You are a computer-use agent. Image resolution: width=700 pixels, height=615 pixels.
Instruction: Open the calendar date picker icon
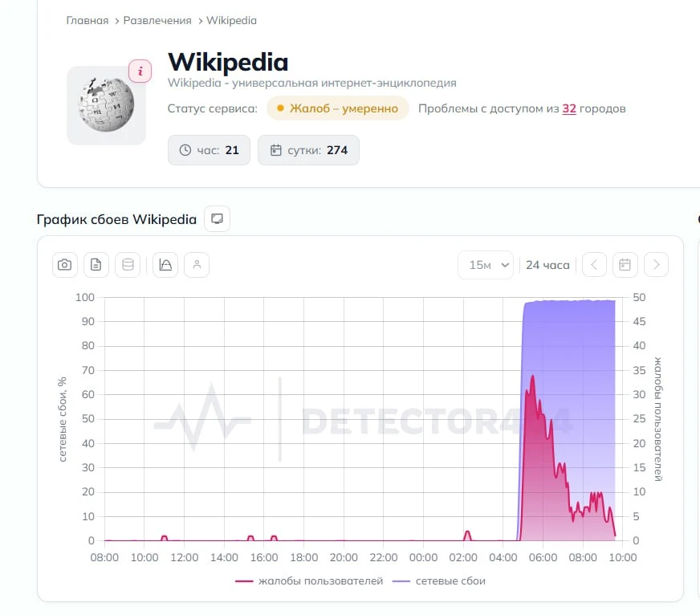click(x=625, y=265)
